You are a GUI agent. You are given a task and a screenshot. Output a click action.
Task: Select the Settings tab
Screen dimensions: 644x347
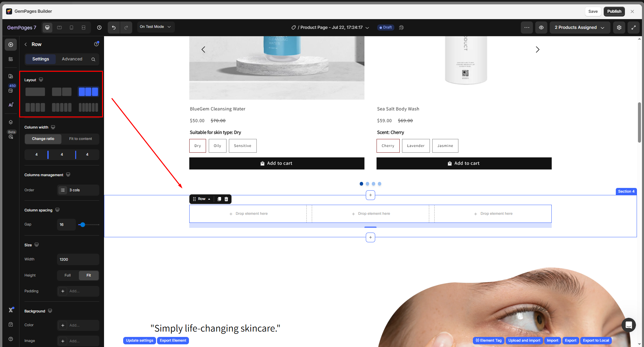41,59
